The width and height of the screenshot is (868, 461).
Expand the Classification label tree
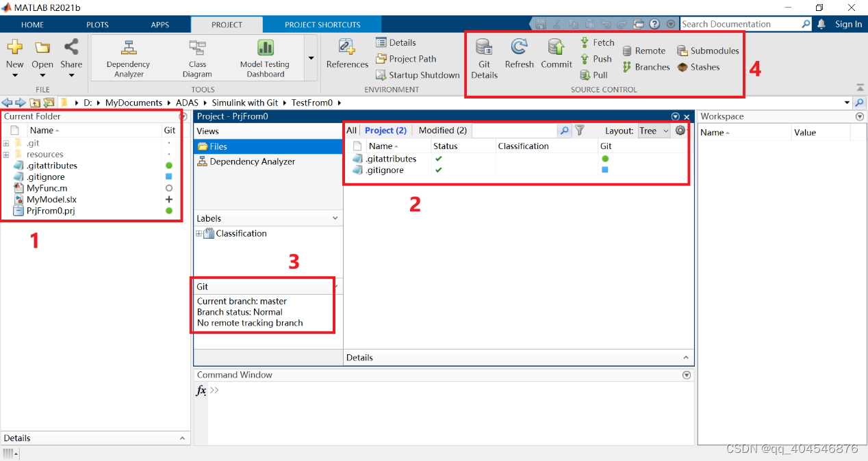pos(199,234)
